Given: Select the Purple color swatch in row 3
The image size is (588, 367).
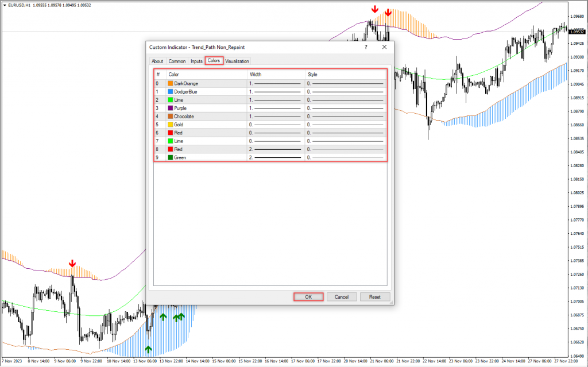Looking at the screenshot, I should [171, 108].
